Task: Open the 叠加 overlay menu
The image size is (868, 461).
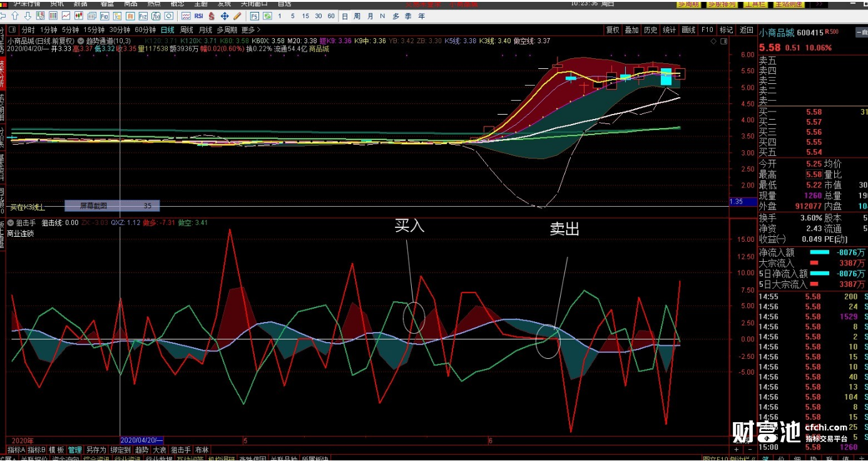Action: (x=631, y=29)
